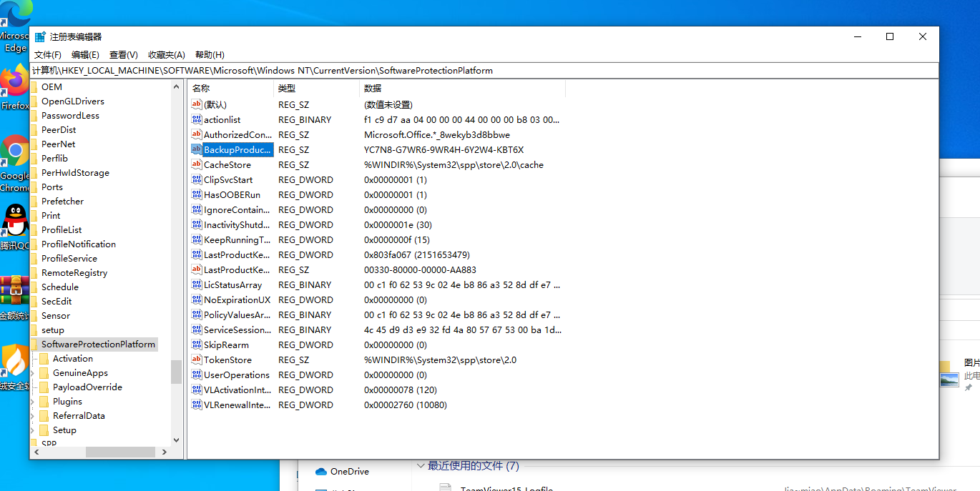980x491 pixels.
Task: Click the string icon next to CacheStore
Action: click(197, 164)
